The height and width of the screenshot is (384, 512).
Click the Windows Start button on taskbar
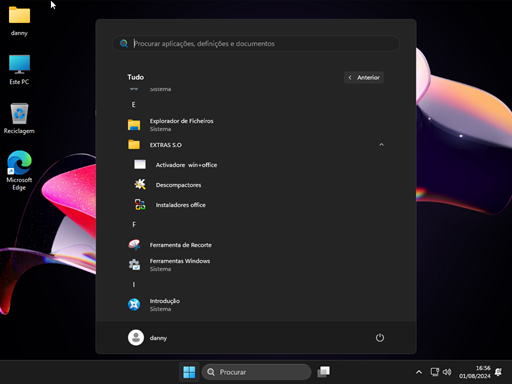pos(189,372)
